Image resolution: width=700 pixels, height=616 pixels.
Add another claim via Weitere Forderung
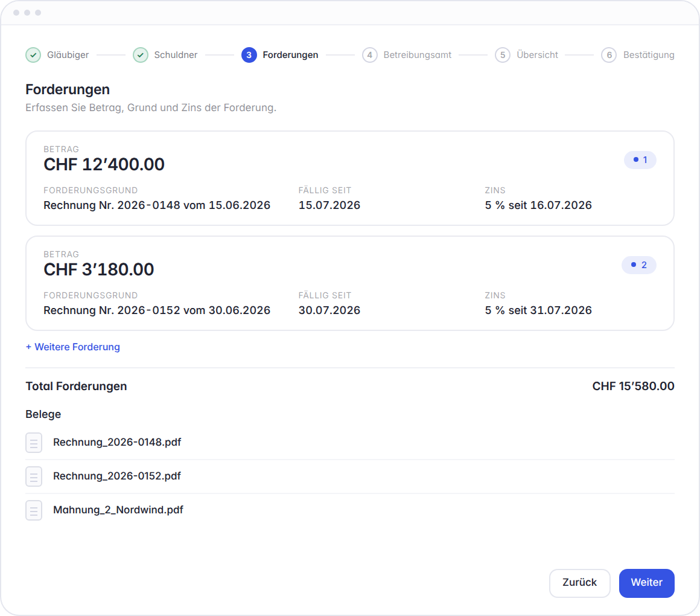73,347
